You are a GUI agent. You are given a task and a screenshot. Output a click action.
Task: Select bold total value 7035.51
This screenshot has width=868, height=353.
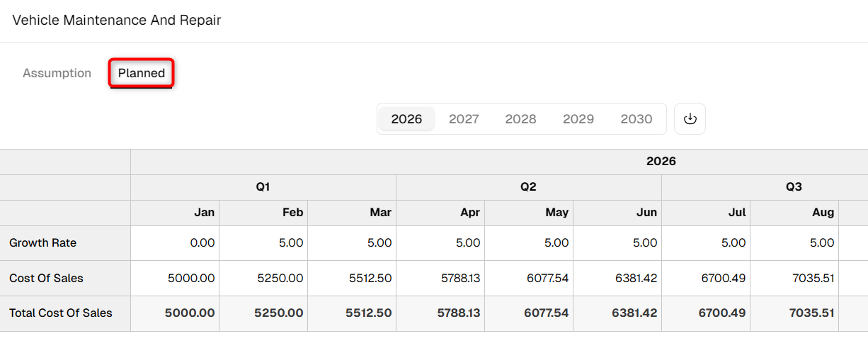[794, 313]
